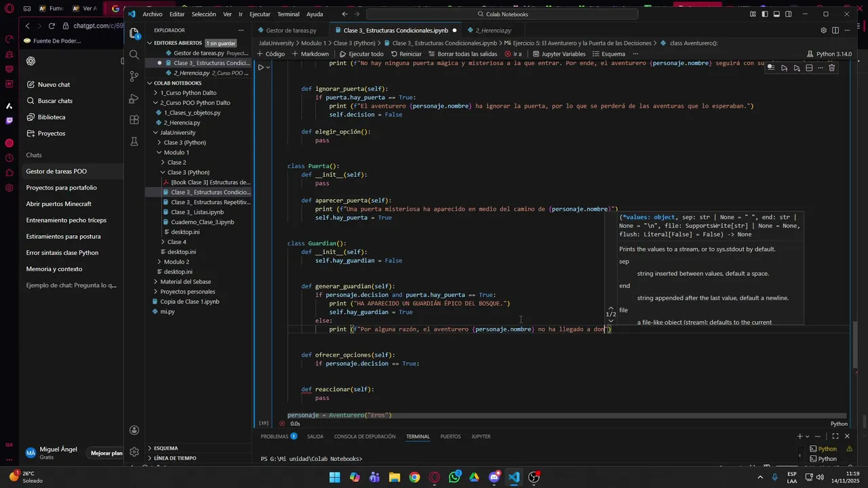
Task: Open Google Chrome from the taskbar
Action: pos(414,477)
